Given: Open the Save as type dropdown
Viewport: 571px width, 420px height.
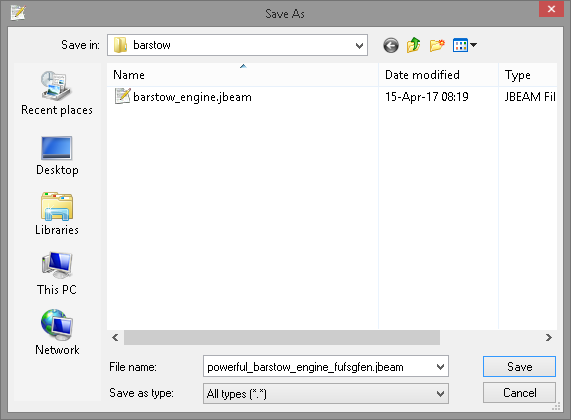Looking at the screenshot, I should tap(440, 393).
